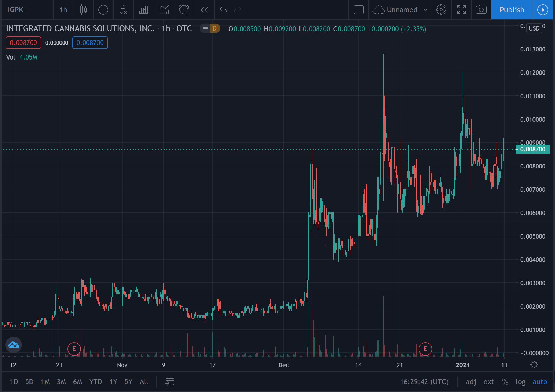Redo the last chart action
Viewport: 555px width, 392px height.
click(238, 10)
